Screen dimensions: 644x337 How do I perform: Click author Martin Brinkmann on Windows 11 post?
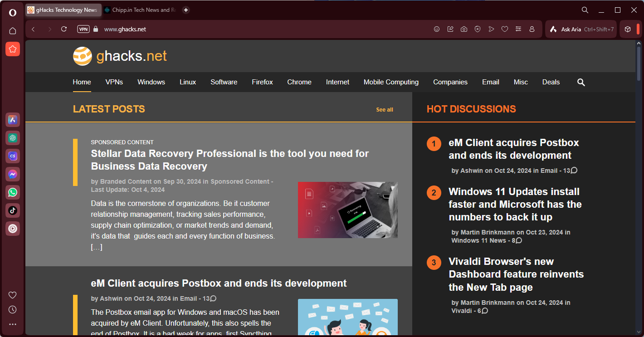pos(488,232)
